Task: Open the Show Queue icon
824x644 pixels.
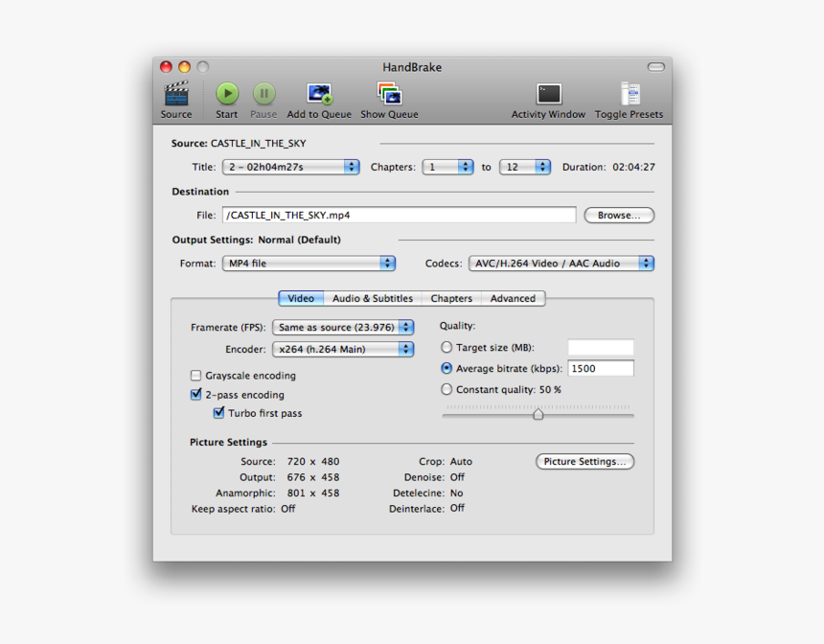Action: (x=389, y=94)
